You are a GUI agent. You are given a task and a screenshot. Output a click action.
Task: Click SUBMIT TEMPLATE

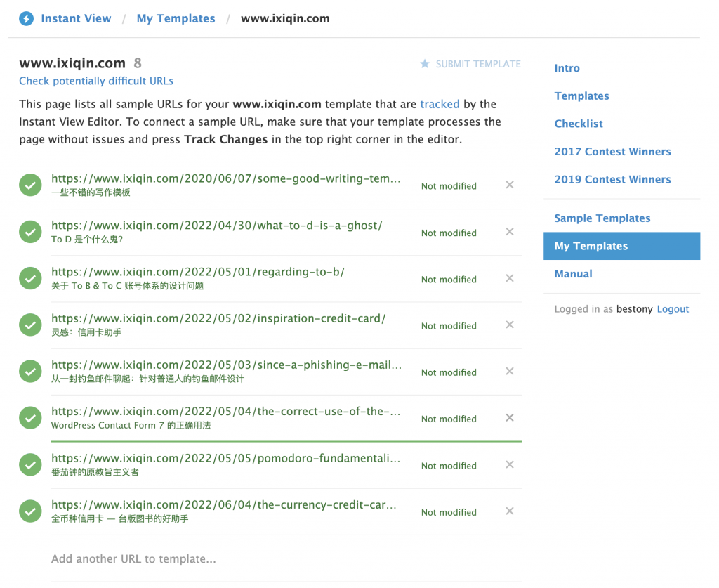pyautogui.click(x=477, y=63)
